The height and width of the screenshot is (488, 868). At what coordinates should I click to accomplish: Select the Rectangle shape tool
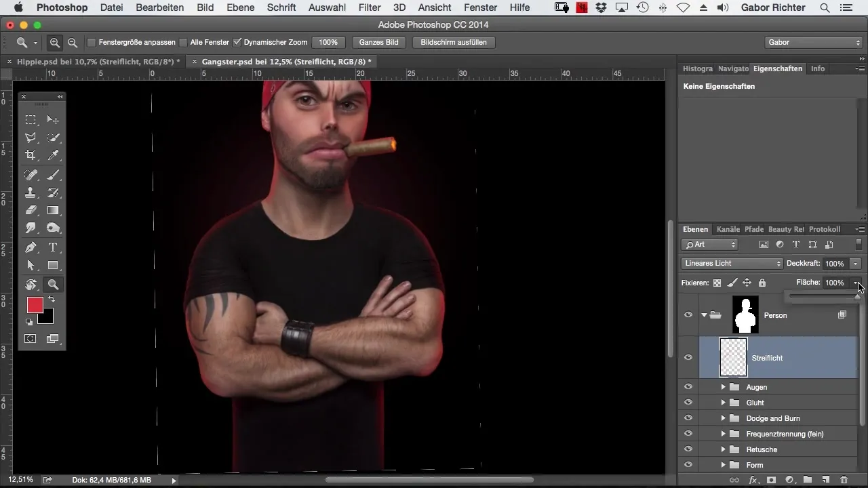pos(53,265)
